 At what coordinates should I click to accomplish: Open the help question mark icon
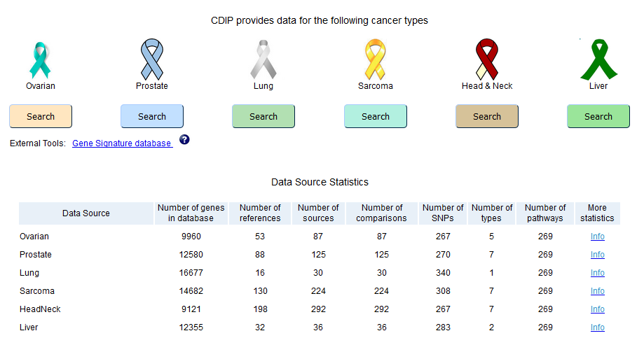[x=184, y=139]
